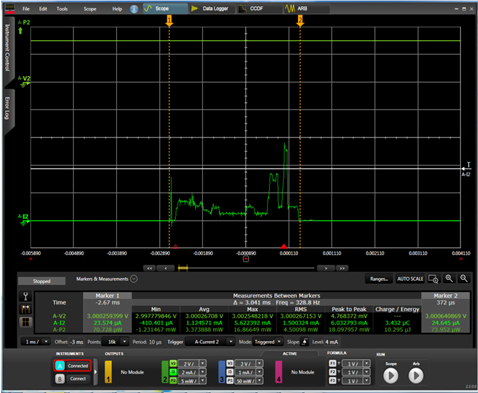
Task: Toggle output 3 V3 trace button
Action: [230, 363]
